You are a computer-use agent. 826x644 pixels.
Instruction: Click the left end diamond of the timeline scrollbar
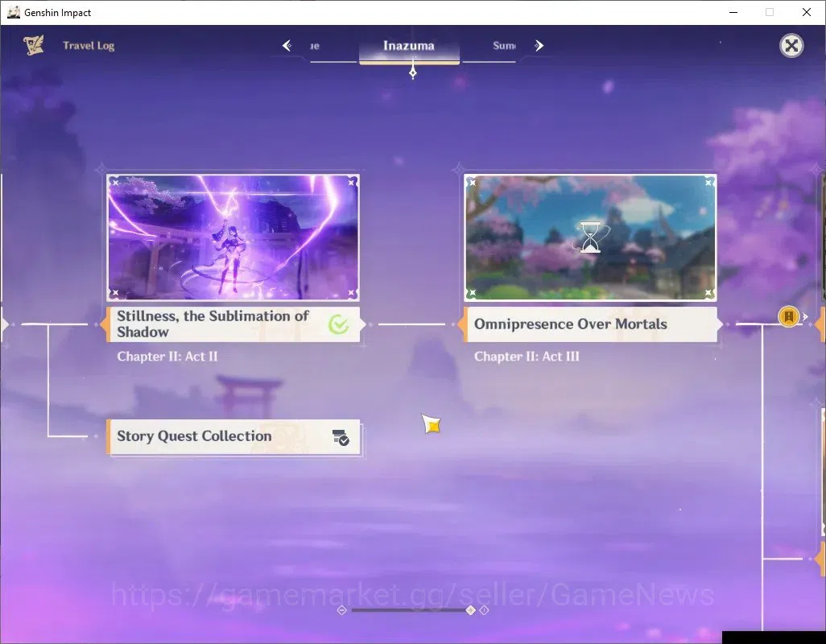(342, 610)
